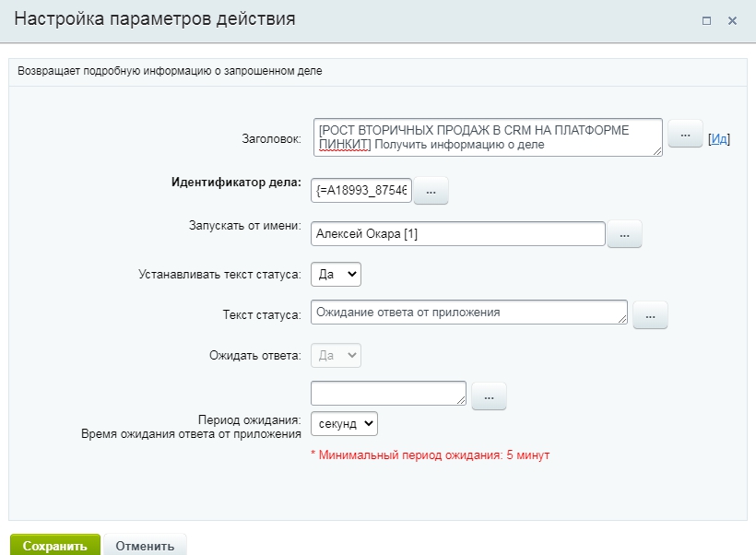Open the value picker for Период ожидания

489,396
